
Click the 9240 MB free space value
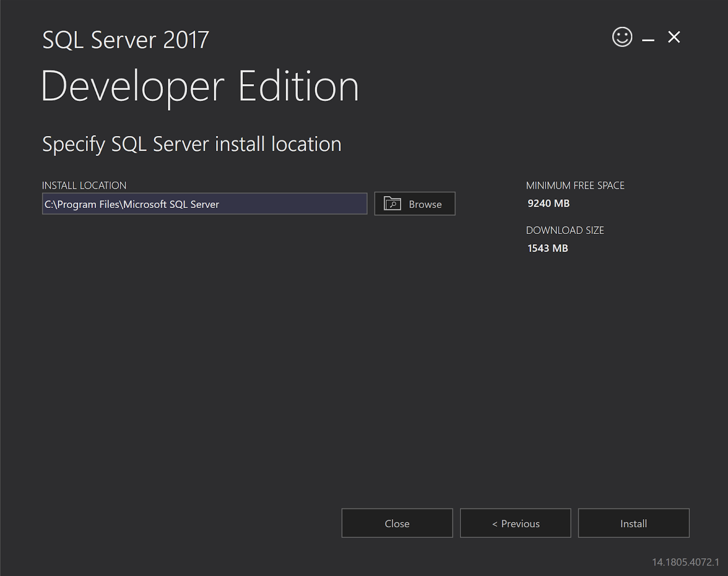click(x=548, y=203)
